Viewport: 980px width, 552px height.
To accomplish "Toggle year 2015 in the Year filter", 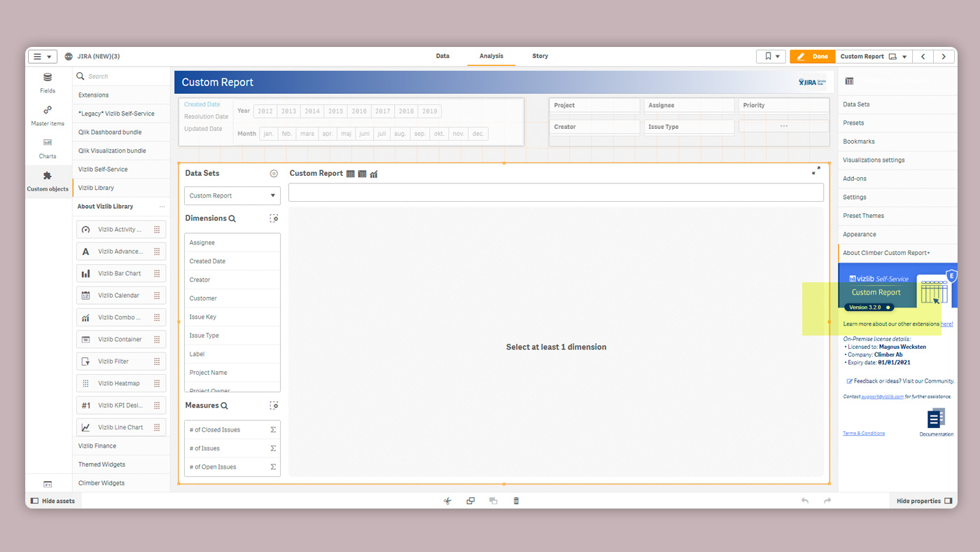I will tap(336, 111).
